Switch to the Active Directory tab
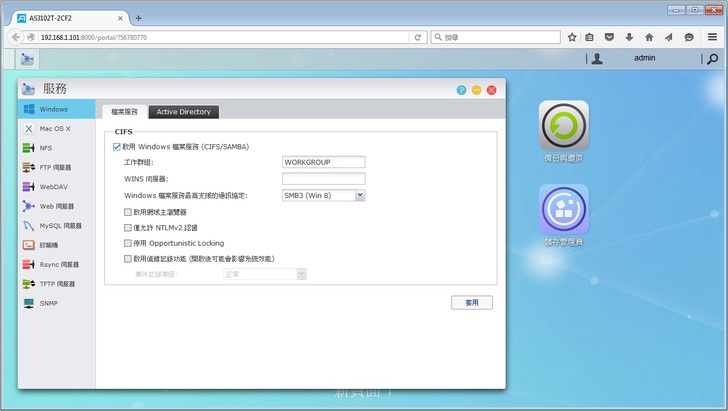This screenshot has width=728, height=411. [183, 112]
